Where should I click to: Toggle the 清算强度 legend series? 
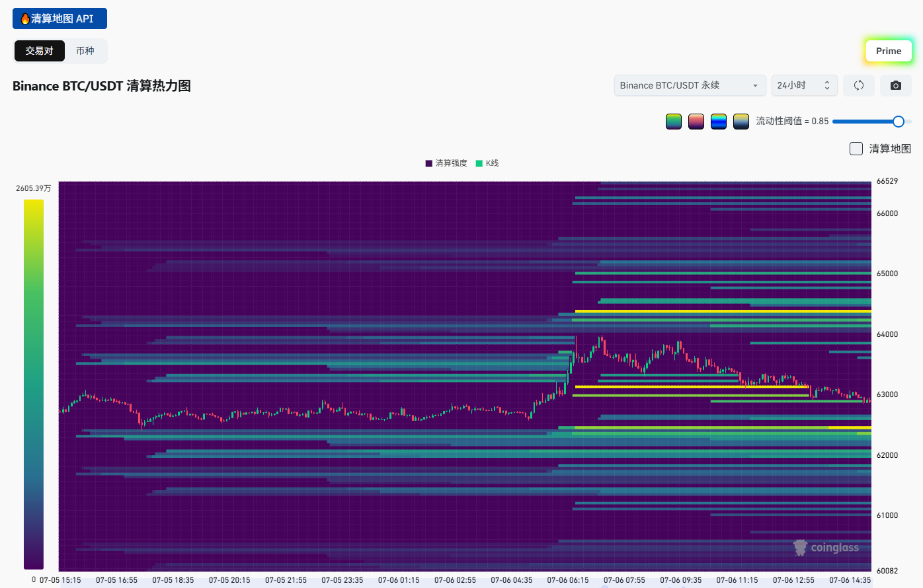pyautogui.click(x=446, y=163)
